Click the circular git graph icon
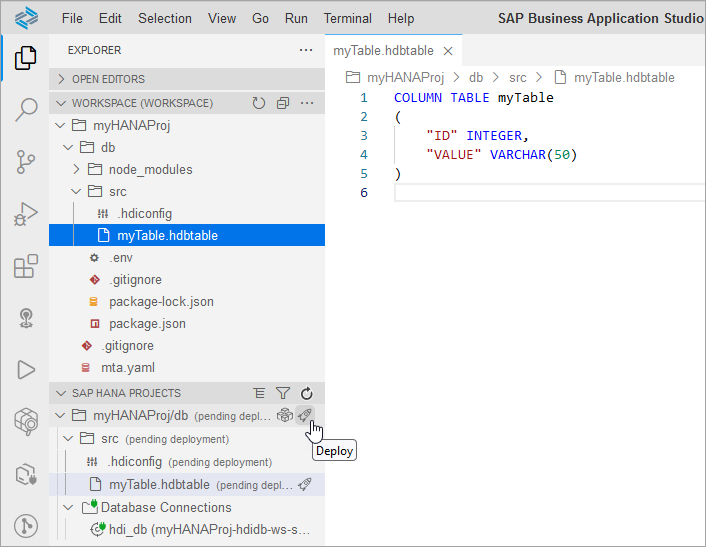 [26, 526]
